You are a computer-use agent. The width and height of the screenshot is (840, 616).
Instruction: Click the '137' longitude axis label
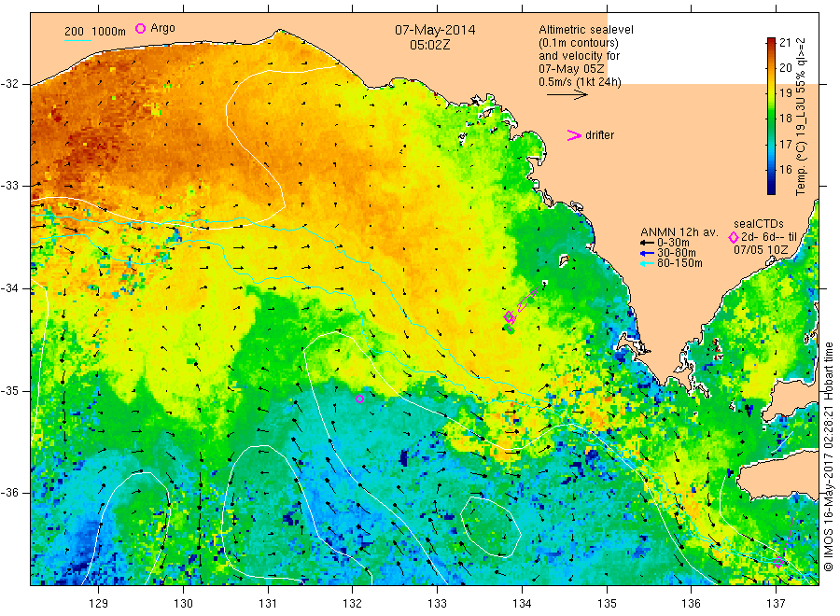pyautogui.click(x=776, y=604)
